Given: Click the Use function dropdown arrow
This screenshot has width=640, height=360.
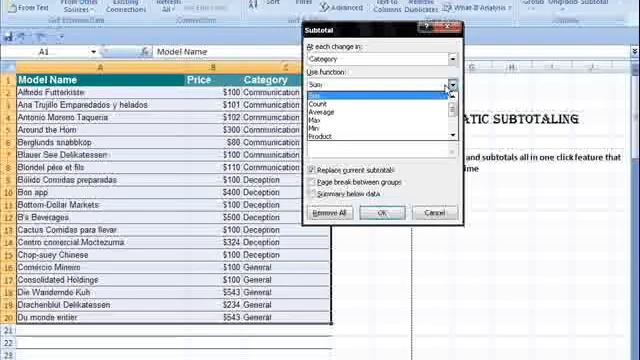Looking at the screenshot, I should click(453, 85).
